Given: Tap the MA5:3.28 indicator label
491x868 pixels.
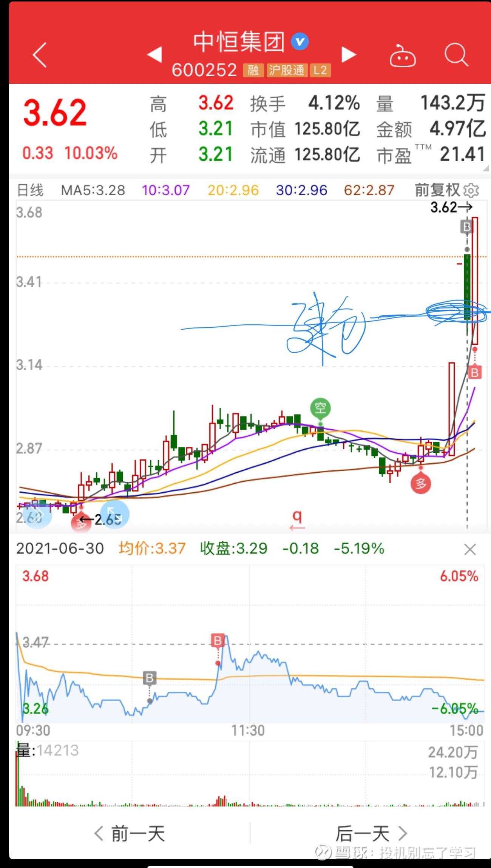Looking at the screenshot, I should (93, 190).
